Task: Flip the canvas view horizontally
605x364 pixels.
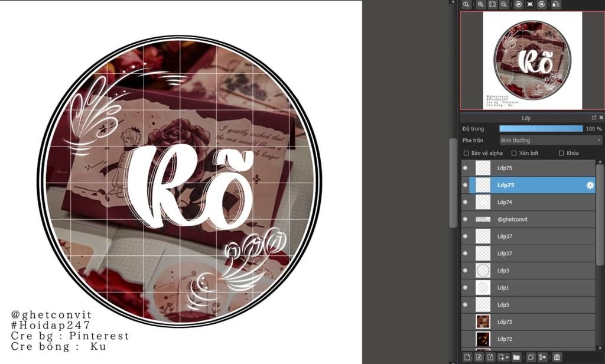Action: (555, 4)
